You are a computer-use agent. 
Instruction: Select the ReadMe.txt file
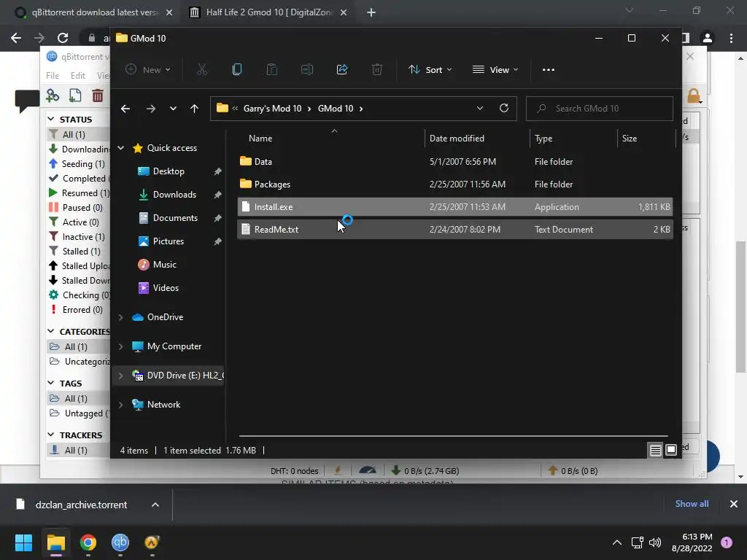click(x=455, y=230)
